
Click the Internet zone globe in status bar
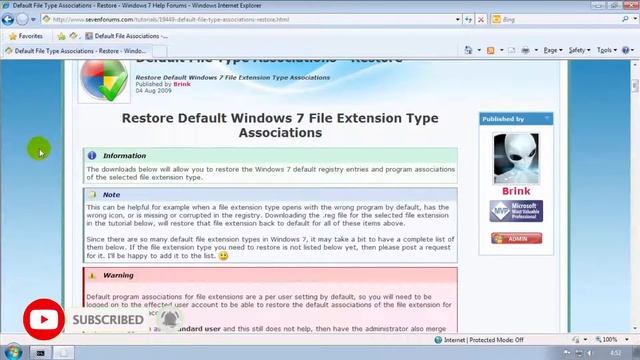click(438, 340)
